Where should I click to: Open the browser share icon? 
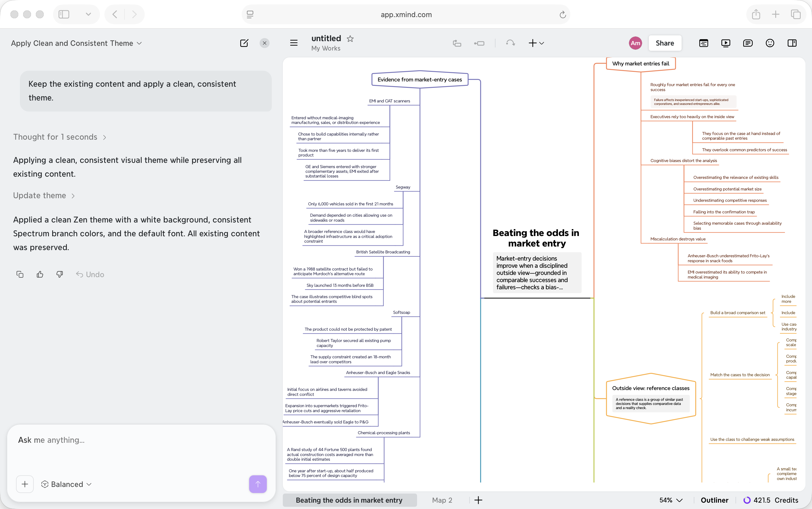(x=756, y=14)
